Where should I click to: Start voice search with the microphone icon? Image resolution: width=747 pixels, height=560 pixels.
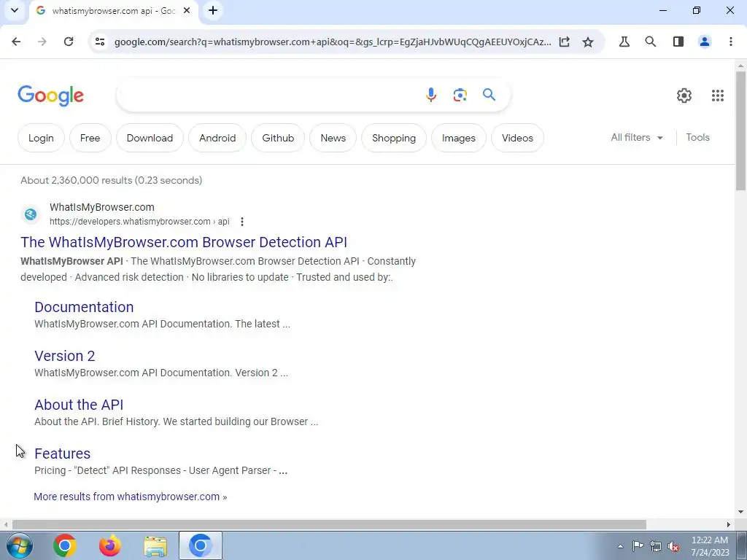pyautogui.click(x=430, y=95)
